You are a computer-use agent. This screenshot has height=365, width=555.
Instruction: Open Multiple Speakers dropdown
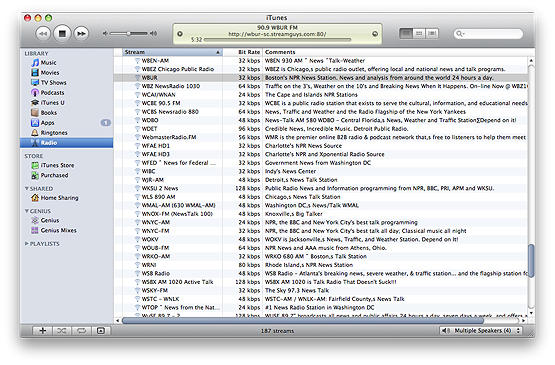(x=481, y=331)
